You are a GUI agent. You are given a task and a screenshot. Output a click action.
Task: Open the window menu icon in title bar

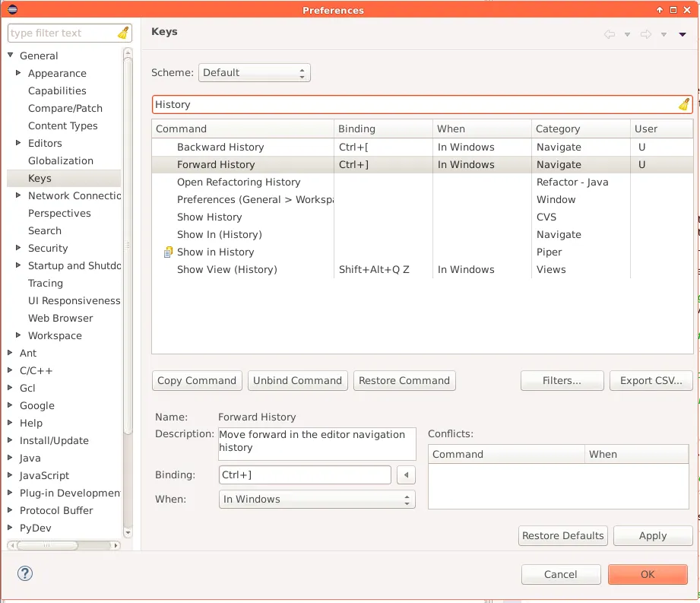(x=12, y=9)
